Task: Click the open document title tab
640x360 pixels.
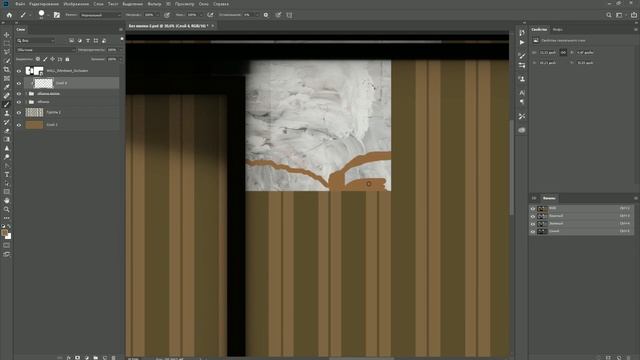Action: tap(168, 26)
